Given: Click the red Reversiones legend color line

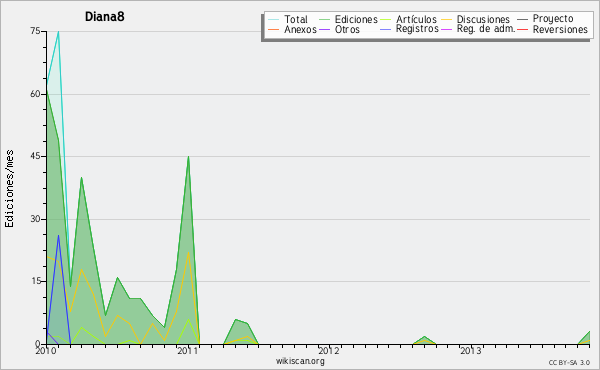Looking at the screenshot, I should coord(522,29).
